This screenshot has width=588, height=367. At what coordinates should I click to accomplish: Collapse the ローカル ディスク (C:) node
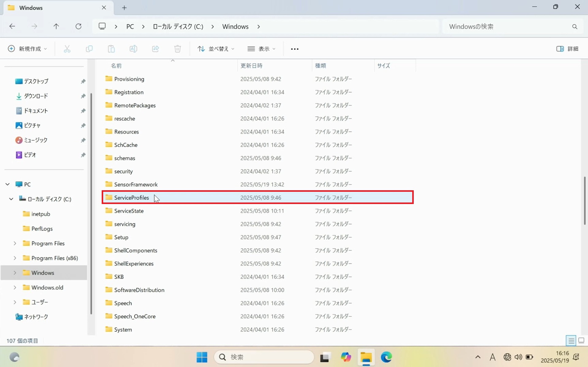[x=11, y=199]
